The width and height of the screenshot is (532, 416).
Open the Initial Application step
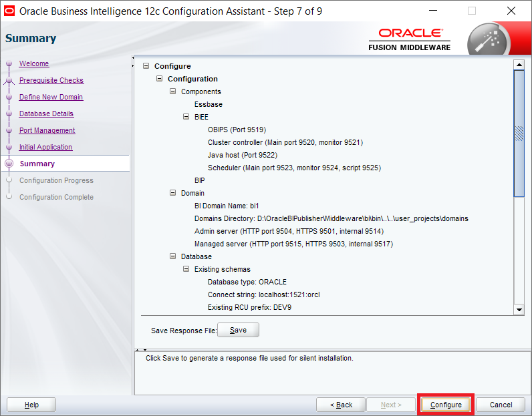click(45, 147)
